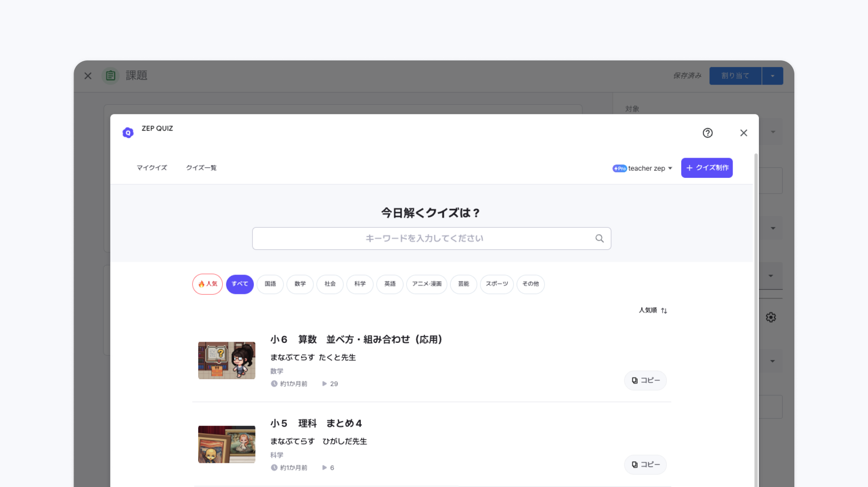
Task: Copy the 小6 算数 quiz
Action: click(x=645, y=380)
